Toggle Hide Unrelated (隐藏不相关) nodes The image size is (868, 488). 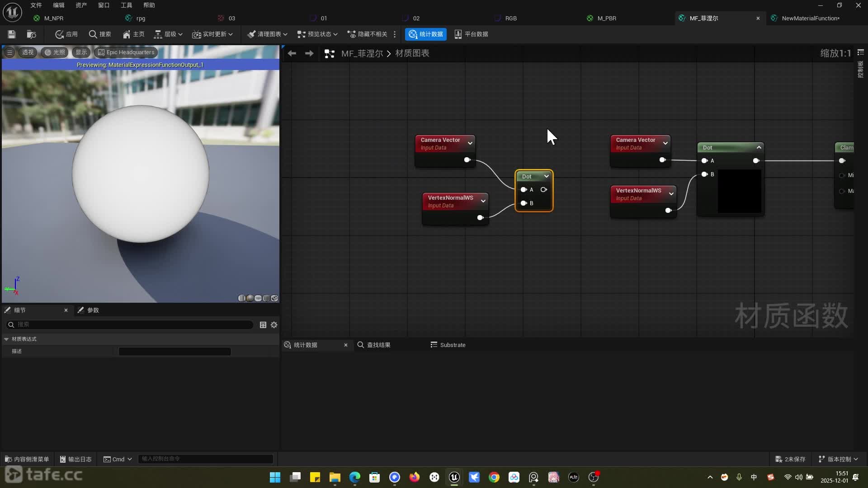367,34
